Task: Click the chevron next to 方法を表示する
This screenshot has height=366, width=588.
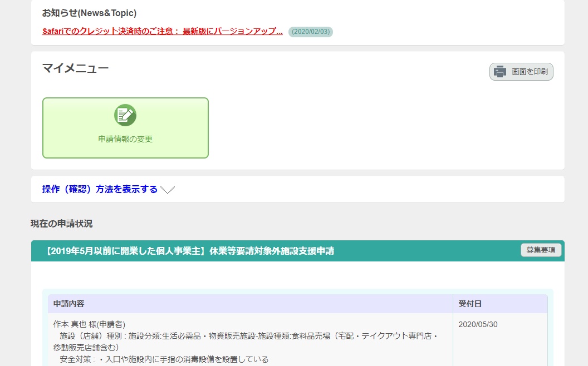Action: pos(168,190)
